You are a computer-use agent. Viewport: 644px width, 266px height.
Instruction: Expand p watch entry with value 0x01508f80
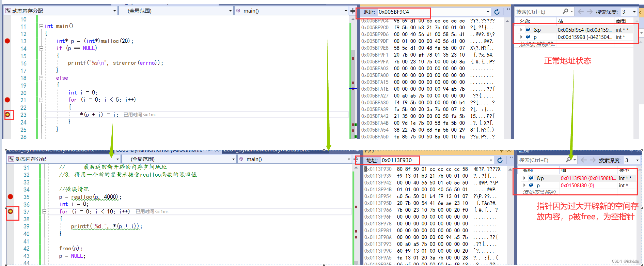click(524, 185)
